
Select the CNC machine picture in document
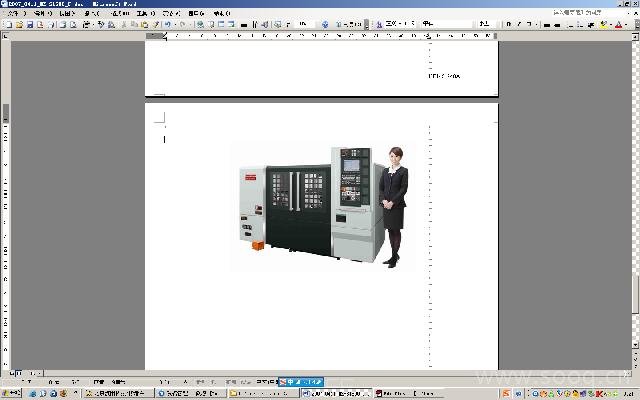(x=323, y=206)
